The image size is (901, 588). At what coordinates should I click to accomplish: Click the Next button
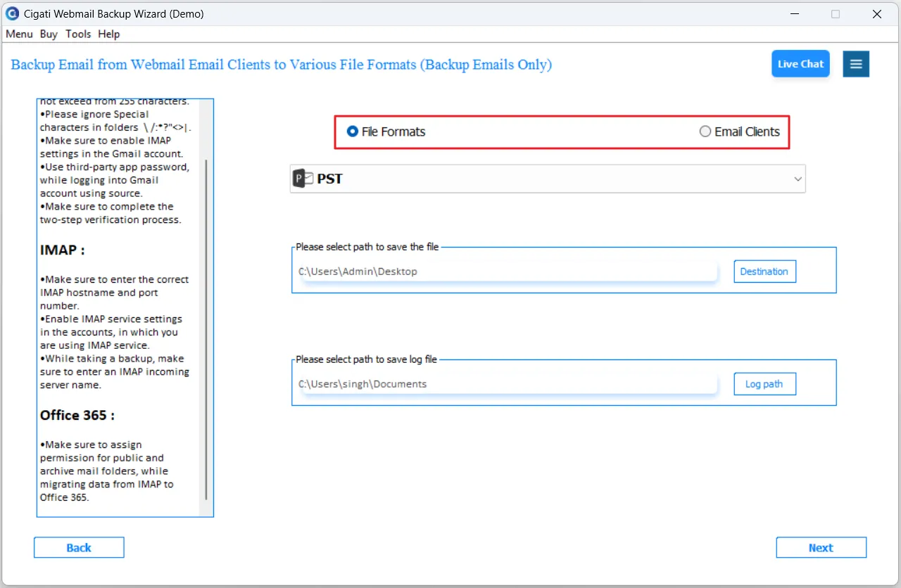coord(821,548)
